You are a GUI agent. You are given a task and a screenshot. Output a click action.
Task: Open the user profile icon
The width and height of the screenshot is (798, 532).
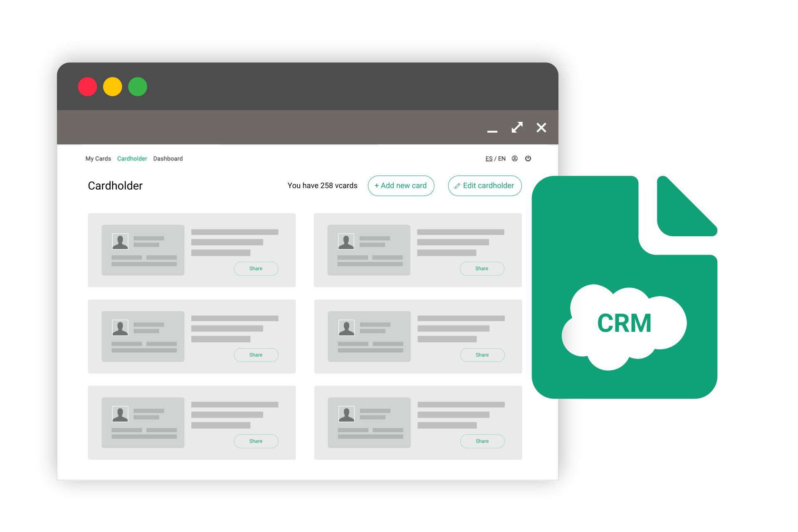click(x=514, y=158)
